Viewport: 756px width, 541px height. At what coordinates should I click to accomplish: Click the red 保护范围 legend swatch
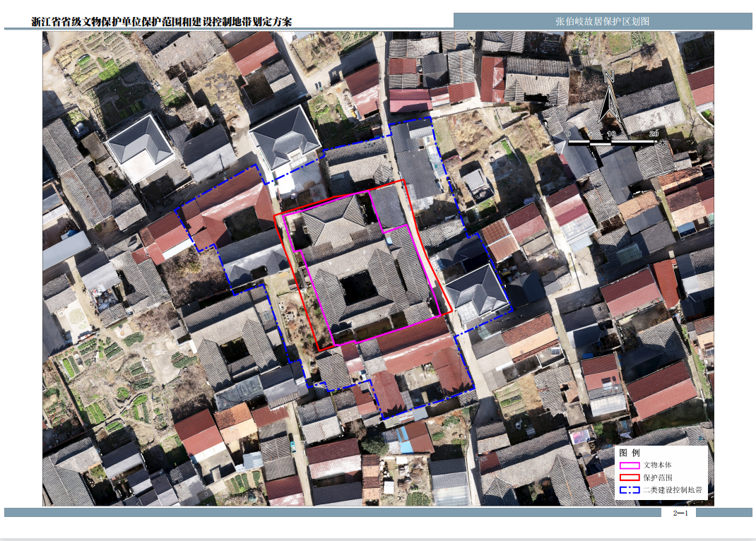[x=630, y=478]
